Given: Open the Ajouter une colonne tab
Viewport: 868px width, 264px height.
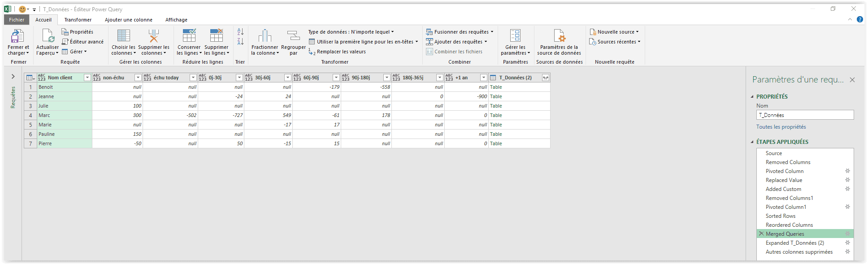Looking at the screenshot, I should [129, 20].
